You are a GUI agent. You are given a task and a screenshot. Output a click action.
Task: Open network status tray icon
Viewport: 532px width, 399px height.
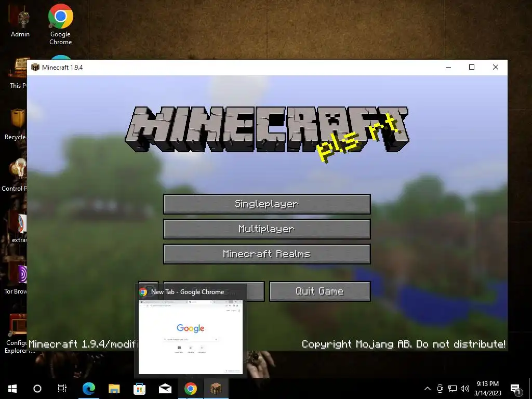tap(453, 389)
